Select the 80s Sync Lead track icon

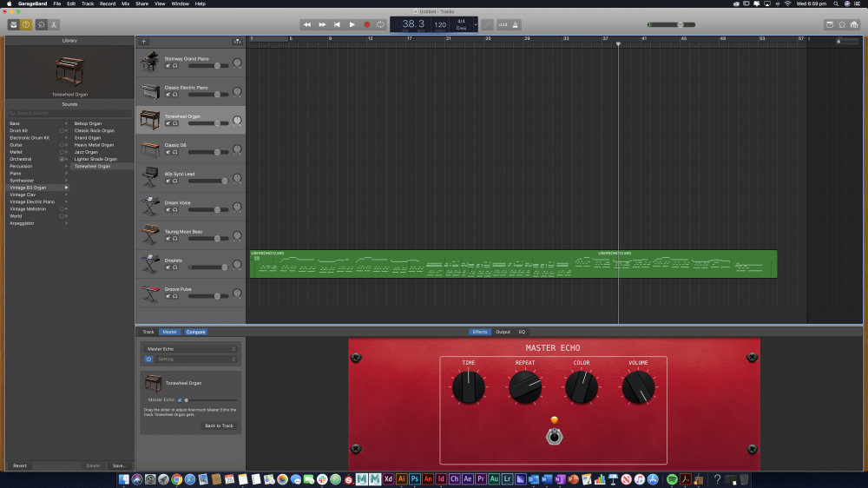pos(149,177)
